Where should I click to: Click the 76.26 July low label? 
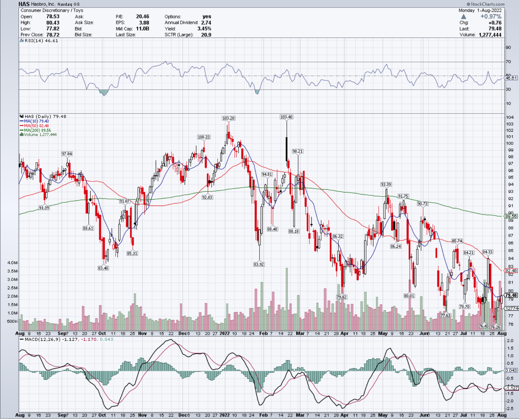[495, 327]
